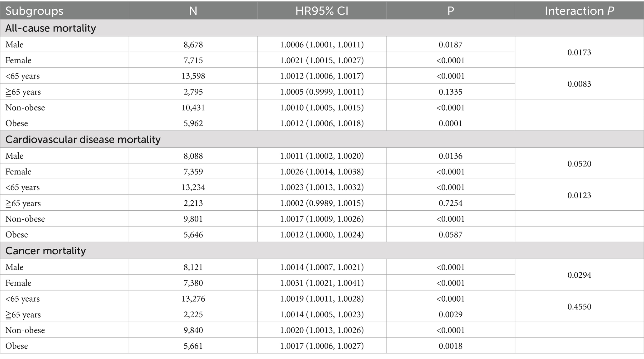Click the interaction P value 0.4550
This screenshot has width=644, height=359.
click(579, 307)
